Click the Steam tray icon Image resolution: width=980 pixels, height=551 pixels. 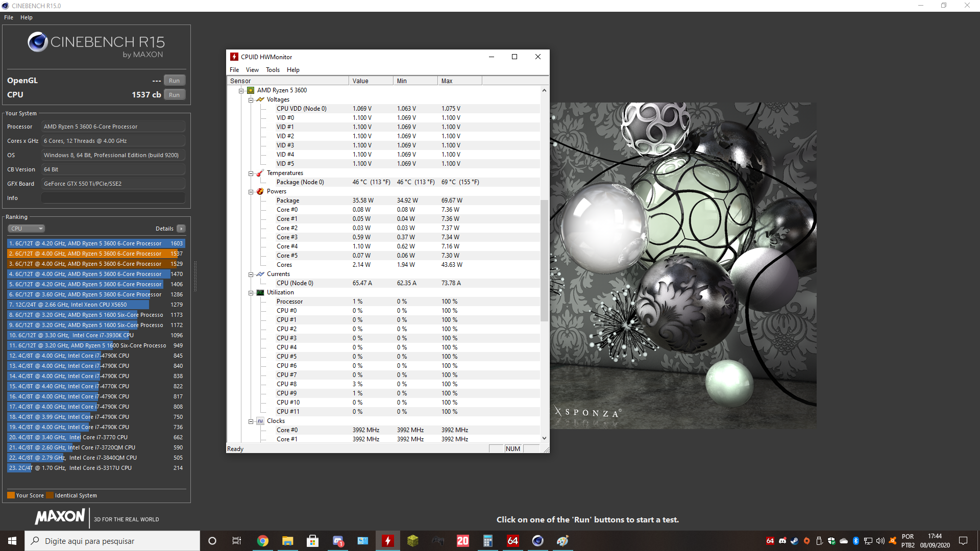tap(795, 541)
